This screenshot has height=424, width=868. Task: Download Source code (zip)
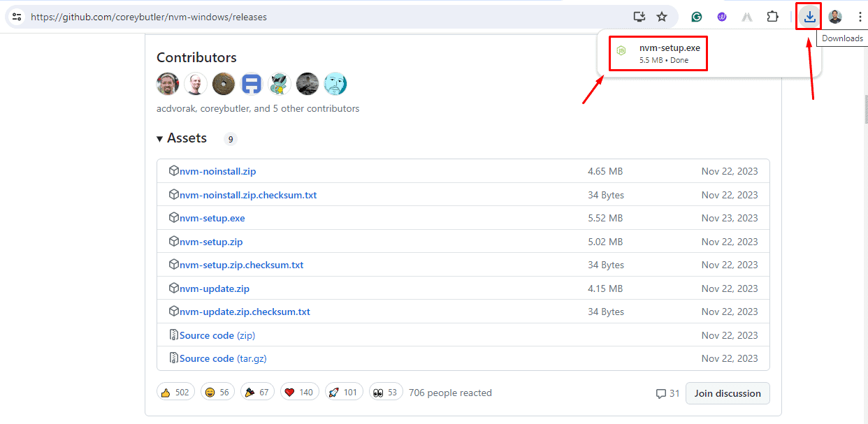217,335
